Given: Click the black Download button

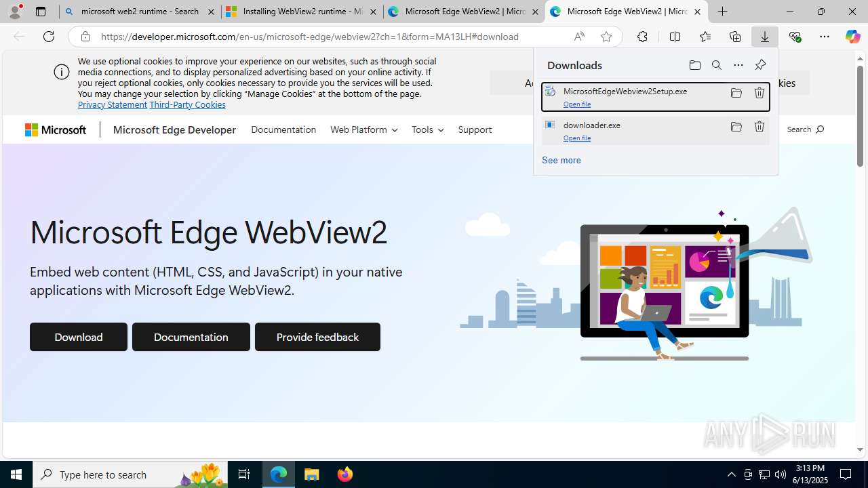Looking at the screenshot, I should (x=79, y=337).
